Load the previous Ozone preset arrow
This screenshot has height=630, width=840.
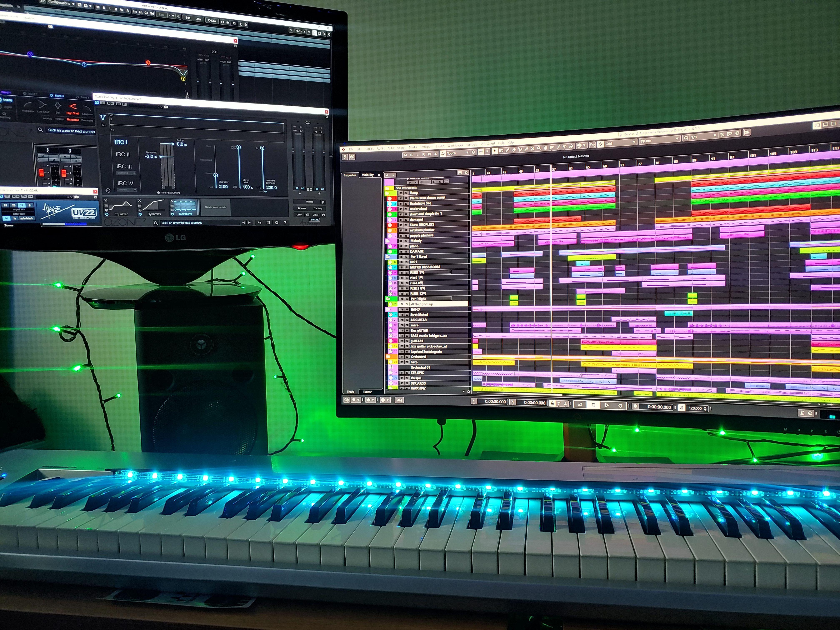pos(243,222)
